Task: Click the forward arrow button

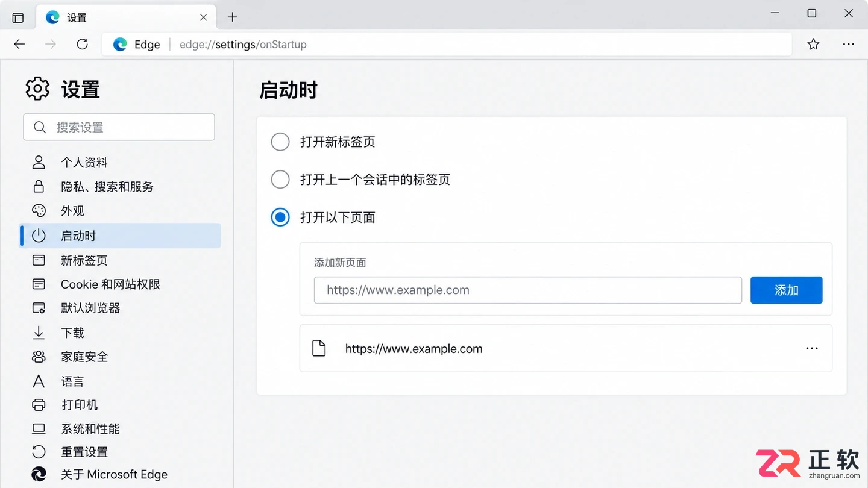Action: 51,44
